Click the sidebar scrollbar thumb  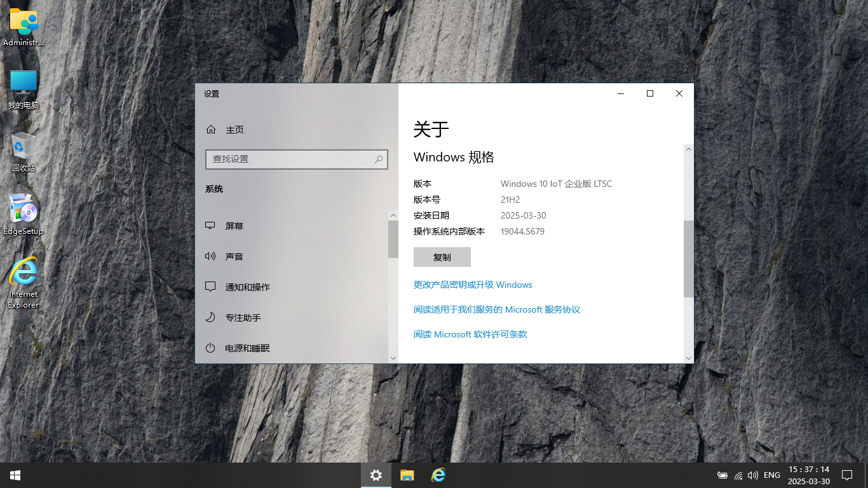393,240
